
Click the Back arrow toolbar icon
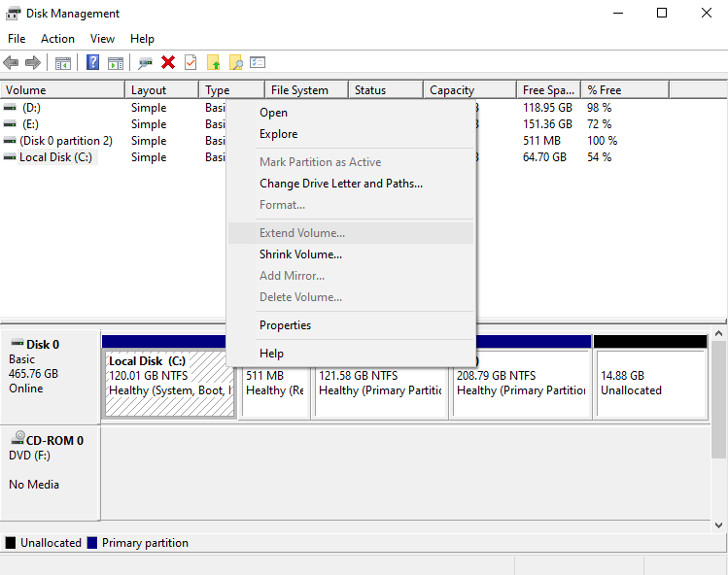click(x=11, y=62)
